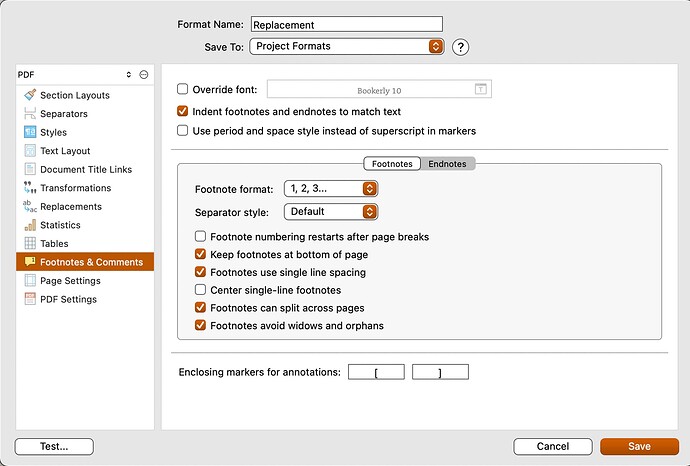Screen dimensions: 690x466
Task: Click the Page Settings icon
Action: coord(30,280)
